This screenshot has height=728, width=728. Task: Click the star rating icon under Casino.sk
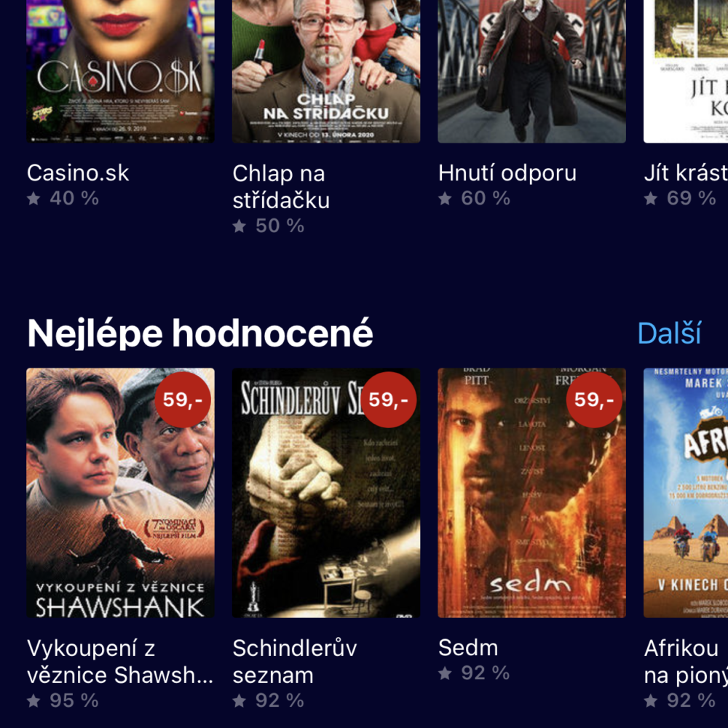(x=33, y=198)
